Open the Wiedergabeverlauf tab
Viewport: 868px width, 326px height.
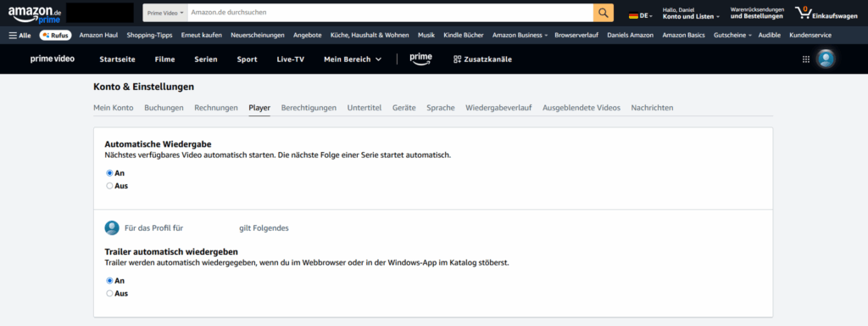click(x=498, y=108)
